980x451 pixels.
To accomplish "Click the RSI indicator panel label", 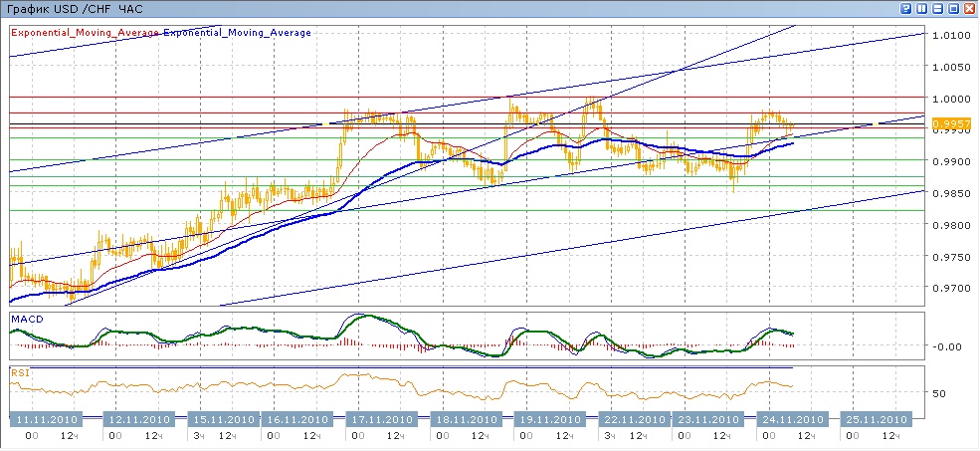I will [19, 373].
